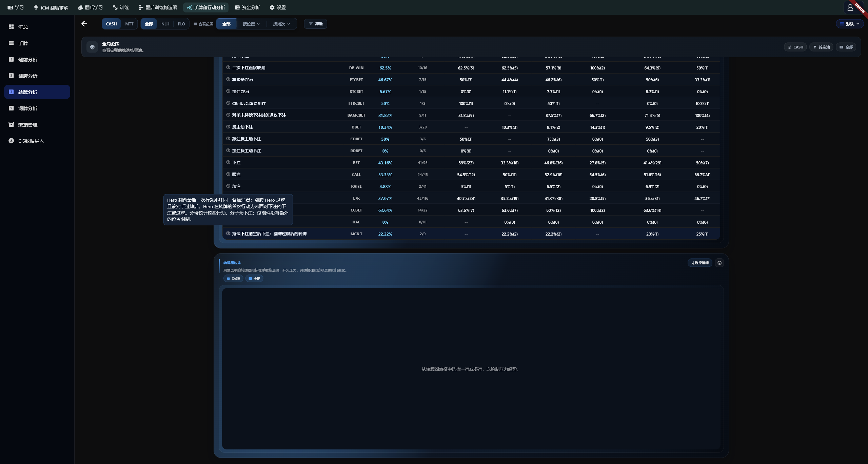868x464 pixels.
Task: Select 全部 next to NLH
Action: pos(149,24)
